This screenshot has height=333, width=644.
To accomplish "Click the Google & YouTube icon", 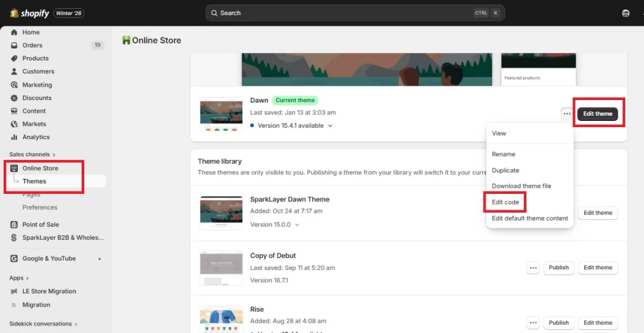I will tap(14, 259).
